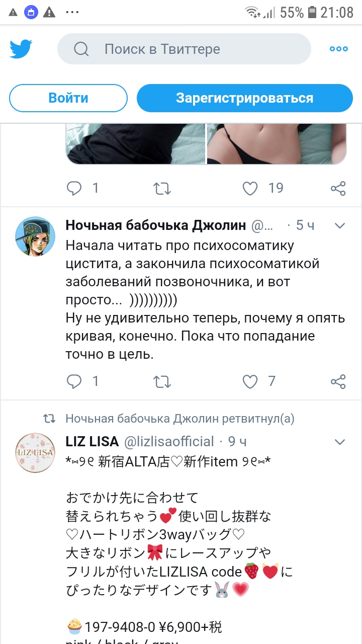Open the three-dot more options menu
The image size is (362, 644).
[338, 49]
